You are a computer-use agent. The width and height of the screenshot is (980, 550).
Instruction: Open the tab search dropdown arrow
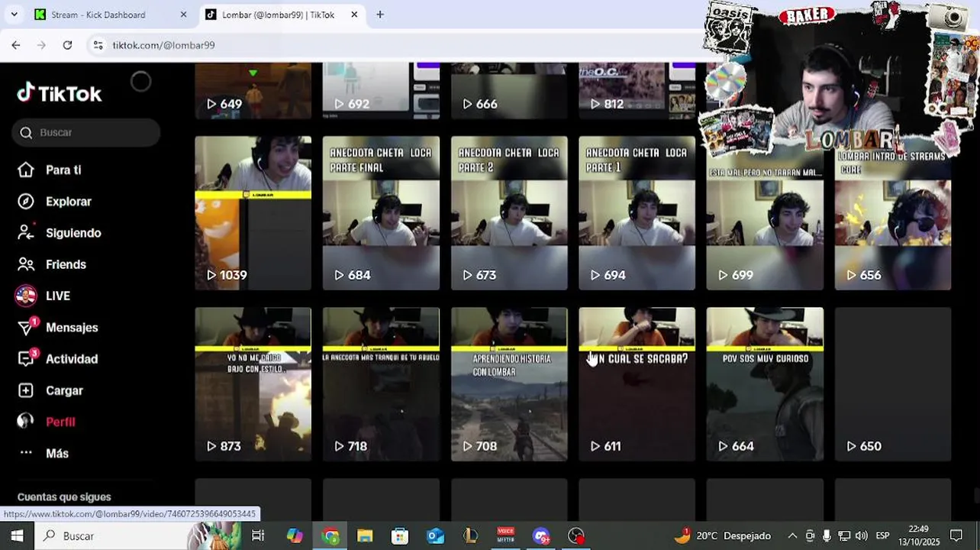[x=14, y=15]
